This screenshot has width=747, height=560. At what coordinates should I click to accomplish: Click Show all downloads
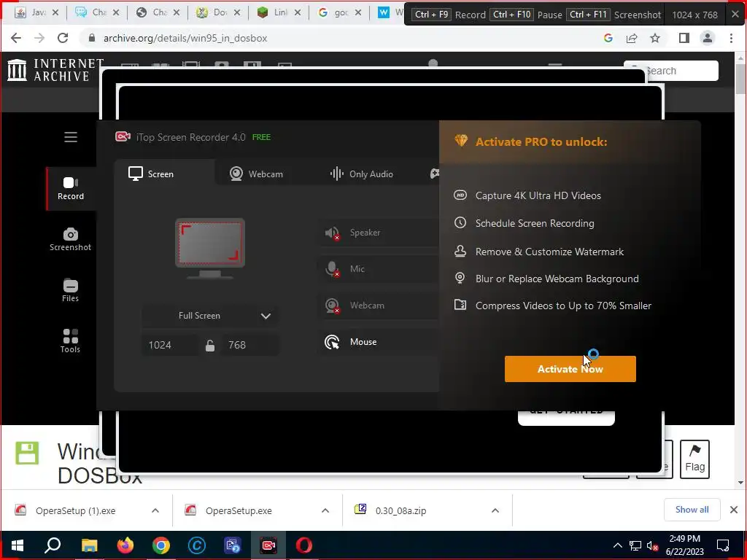692,510
